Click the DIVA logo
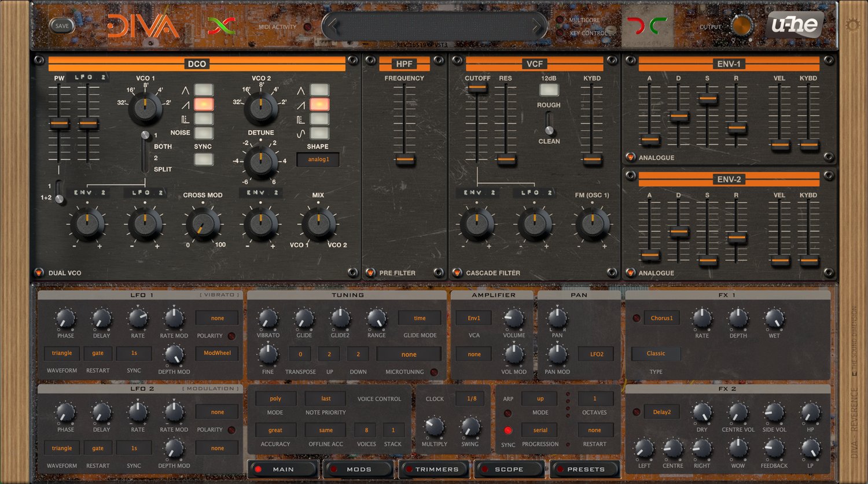Viewport: 868px width, 484px height. coord(143,26)
